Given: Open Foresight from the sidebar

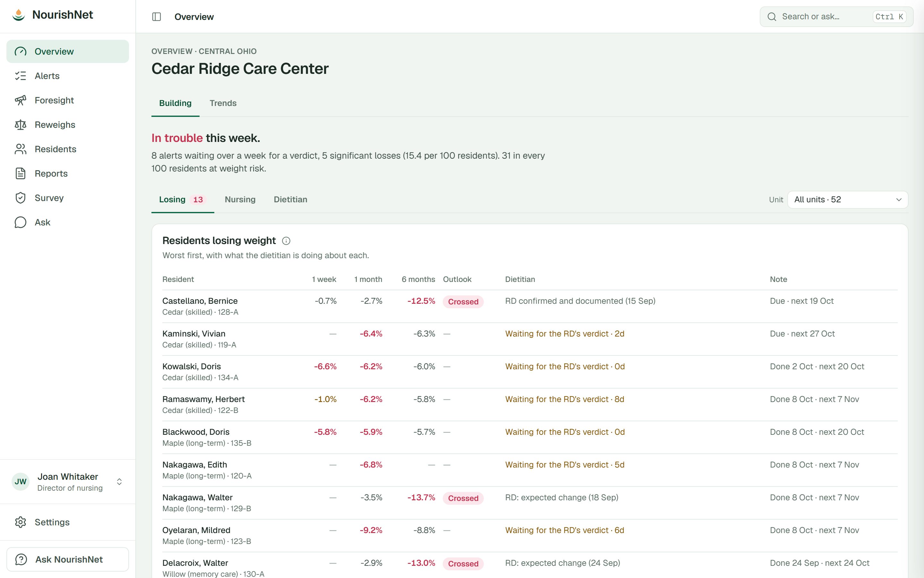Looking at the screenshot, I should coord(68,100).
